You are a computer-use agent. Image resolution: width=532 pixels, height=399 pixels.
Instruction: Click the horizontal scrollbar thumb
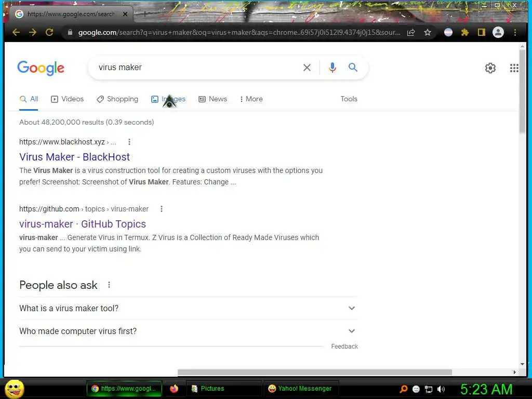pos(314,372)
